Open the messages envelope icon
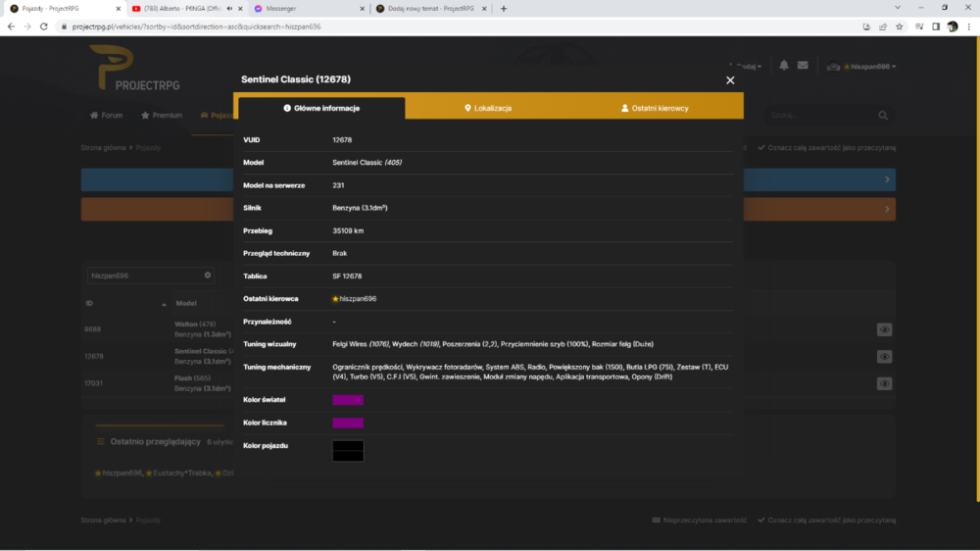The height and width of the screenshot is (551, 980). point(803,65)
